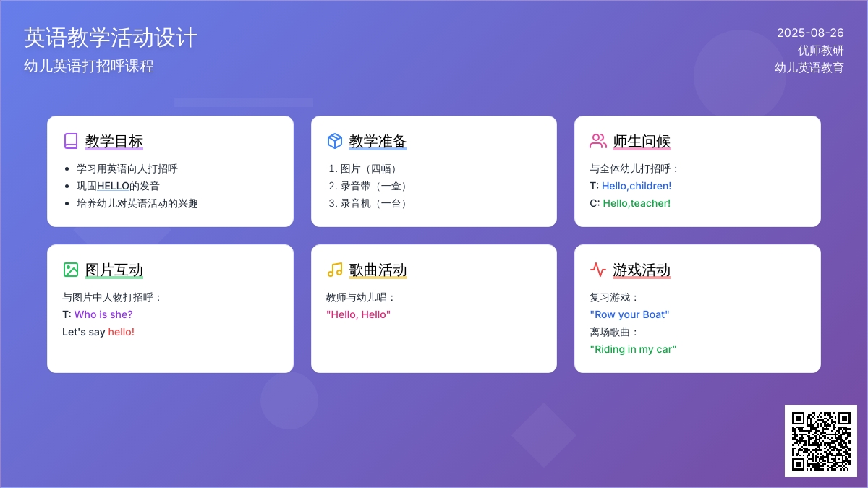This screenshot has height=488, width=868.
Task: Click the music note icon beside 歌曲活动
Action: click(x=334, y=270)
